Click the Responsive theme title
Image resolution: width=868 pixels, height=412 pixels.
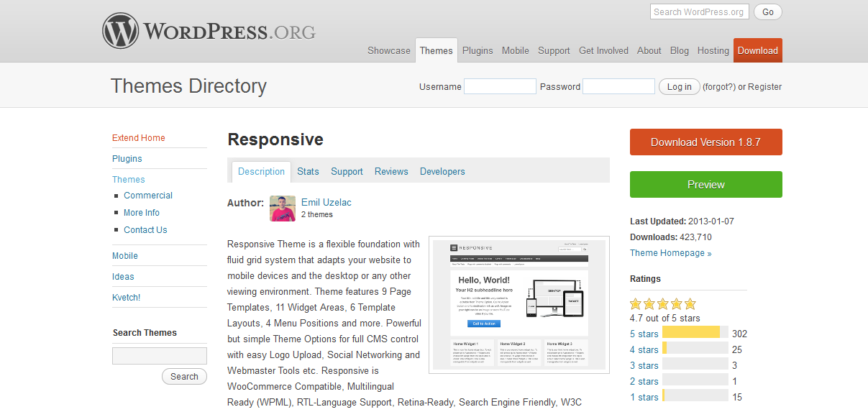pos(275,139)
